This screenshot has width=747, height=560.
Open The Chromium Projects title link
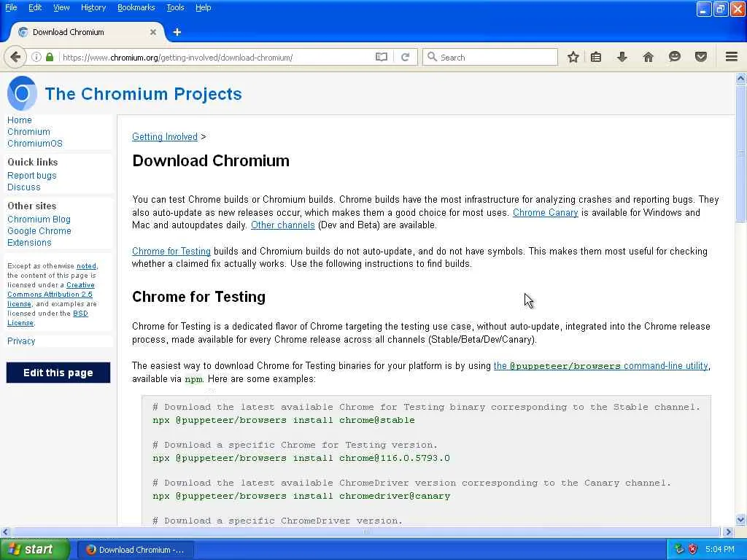pos(144,94)
